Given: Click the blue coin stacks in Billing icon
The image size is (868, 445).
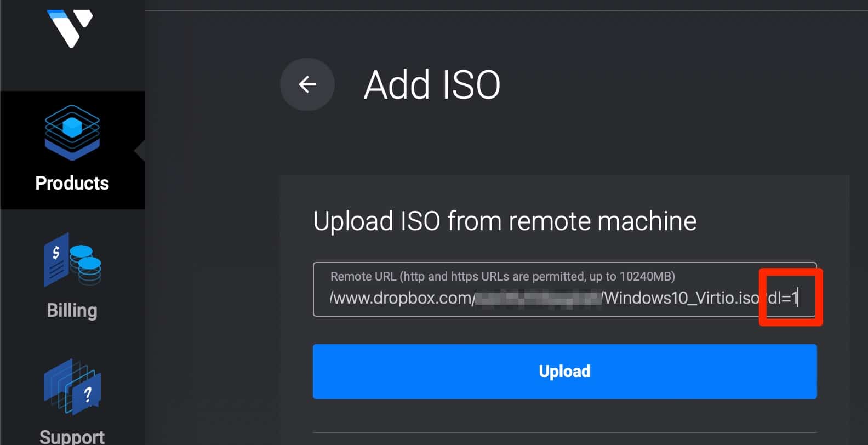Looking at the screenshot, I should [85, 265].
